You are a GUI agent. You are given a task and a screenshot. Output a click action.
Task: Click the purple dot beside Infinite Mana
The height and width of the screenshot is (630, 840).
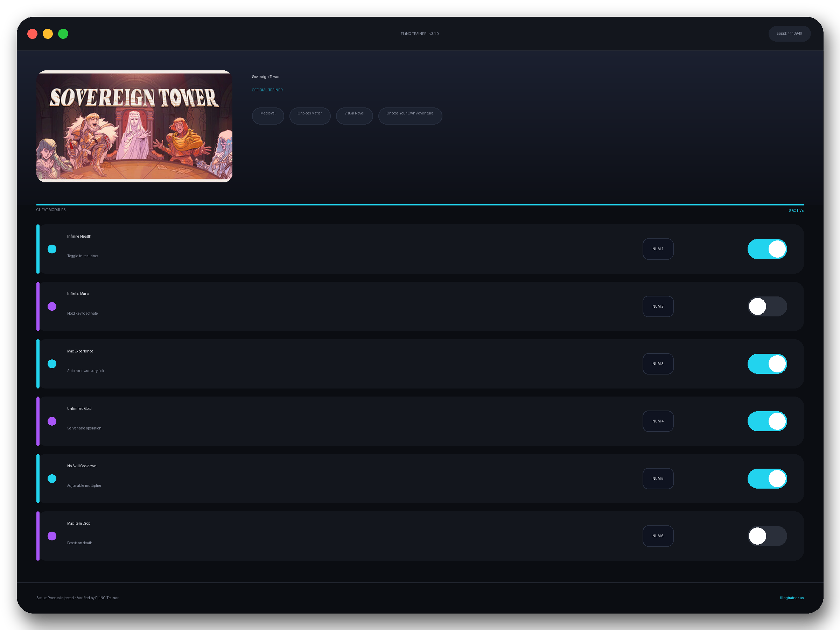point(52,307)
